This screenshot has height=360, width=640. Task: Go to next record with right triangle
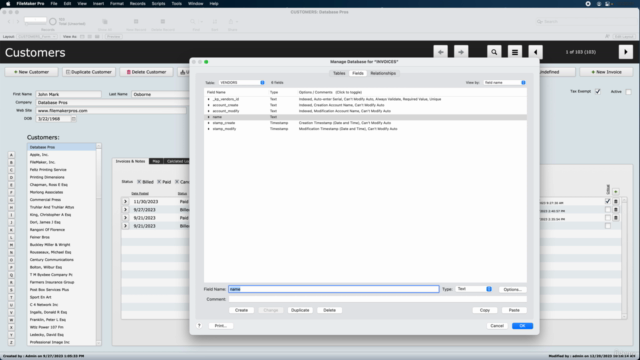pyautogui.click(x=626, y=52)
